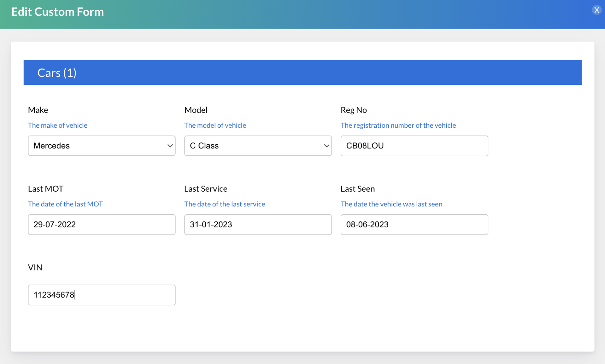Click the Model field label
The image size is (605, 364).
(x=196, y=110)
